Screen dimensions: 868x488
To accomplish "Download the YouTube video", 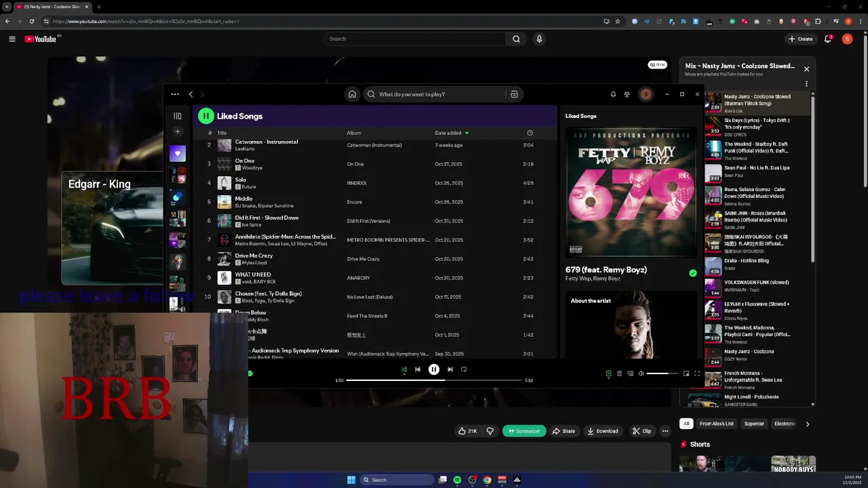I will click(603, 431).
